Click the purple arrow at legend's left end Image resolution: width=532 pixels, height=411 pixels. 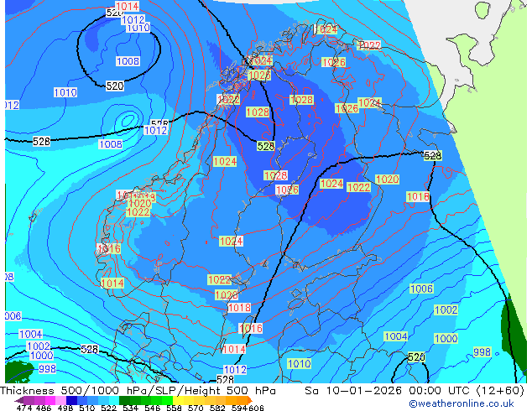pyautogui.click(x=19, y=401)
